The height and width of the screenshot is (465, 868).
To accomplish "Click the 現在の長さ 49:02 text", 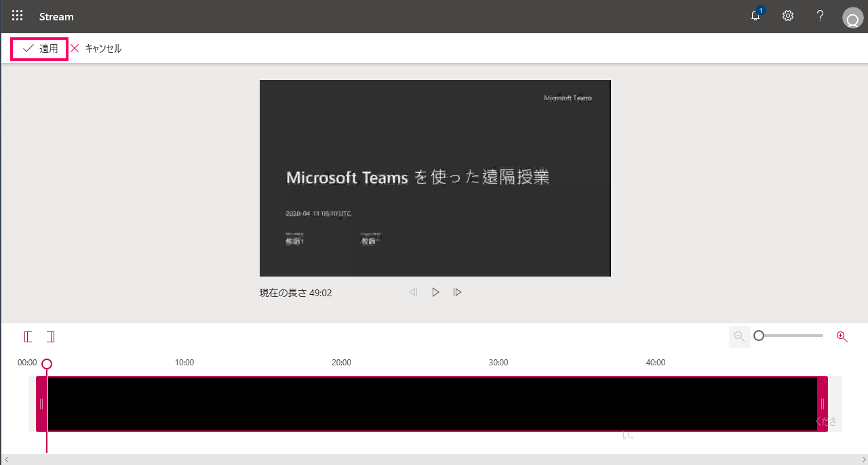I will pos(296,293).
